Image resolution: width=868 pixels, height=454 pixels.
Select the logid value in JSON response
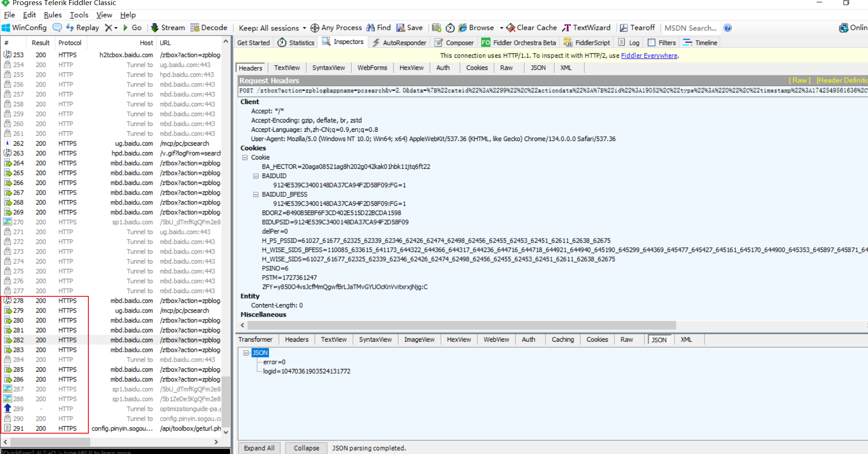tap(306, 371)
